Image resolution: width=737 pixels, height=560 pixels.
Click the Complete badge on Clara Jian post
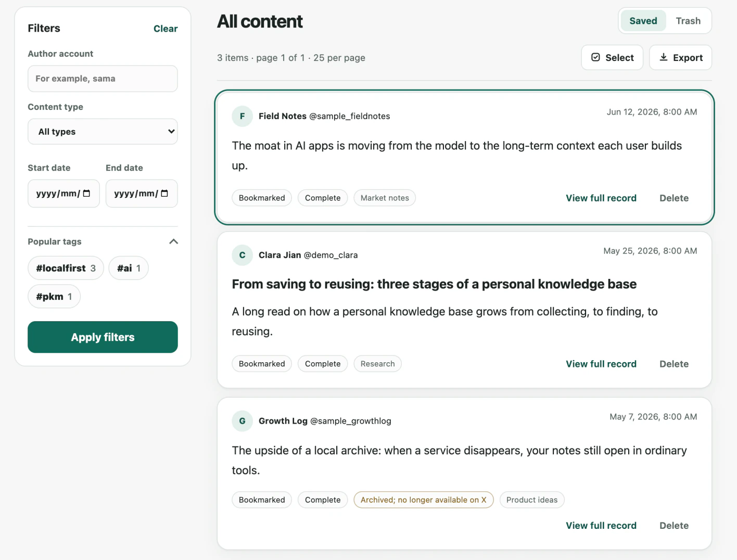pyautogui.click(x=323, y=364)
